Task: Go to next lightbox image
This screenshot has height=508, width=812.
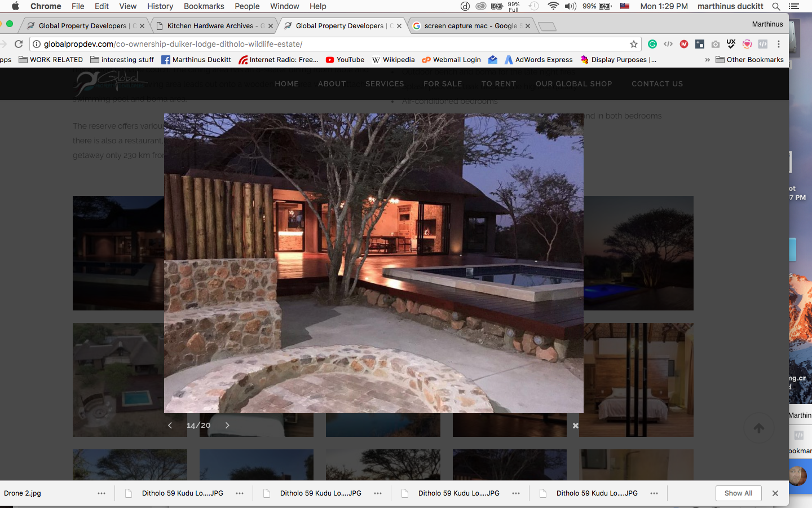Action: pos(227,425)
